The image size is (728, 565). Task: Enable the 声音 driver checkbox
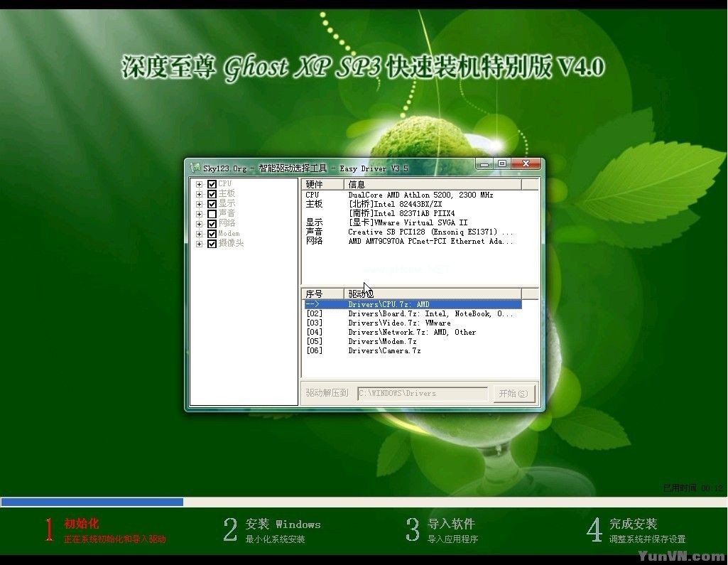tap(212, 214)
